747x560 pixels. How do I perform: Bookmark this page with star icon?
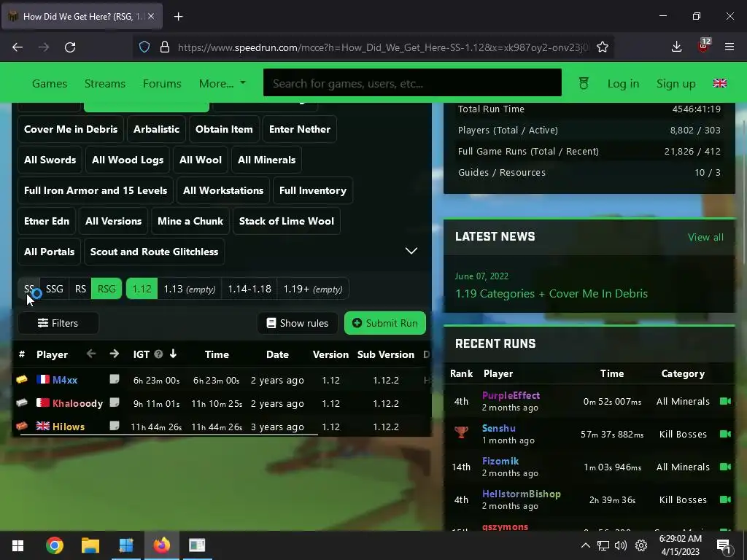point(602,47)
